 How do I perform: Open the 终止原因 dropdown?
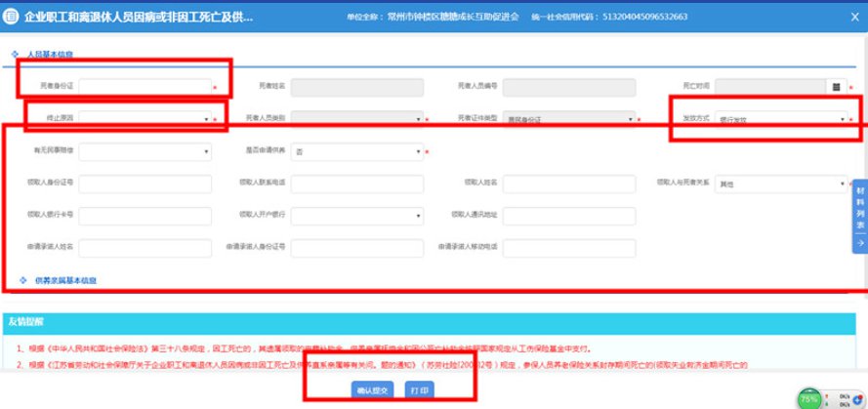click(145, 119)
